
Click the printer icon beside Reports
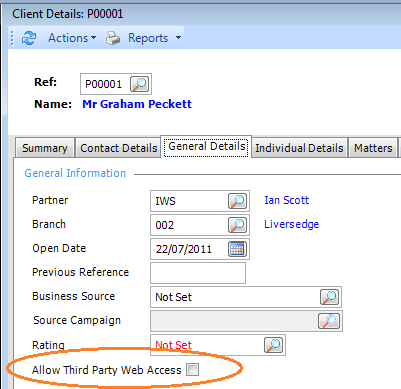(113, 38)
